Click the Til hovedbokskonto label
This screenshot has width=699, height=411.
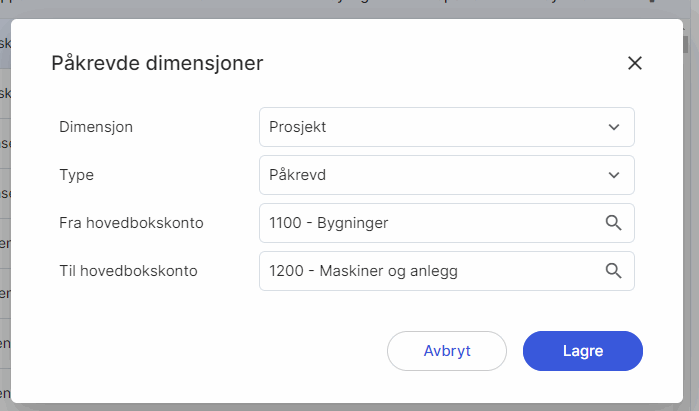click(128, 270)
